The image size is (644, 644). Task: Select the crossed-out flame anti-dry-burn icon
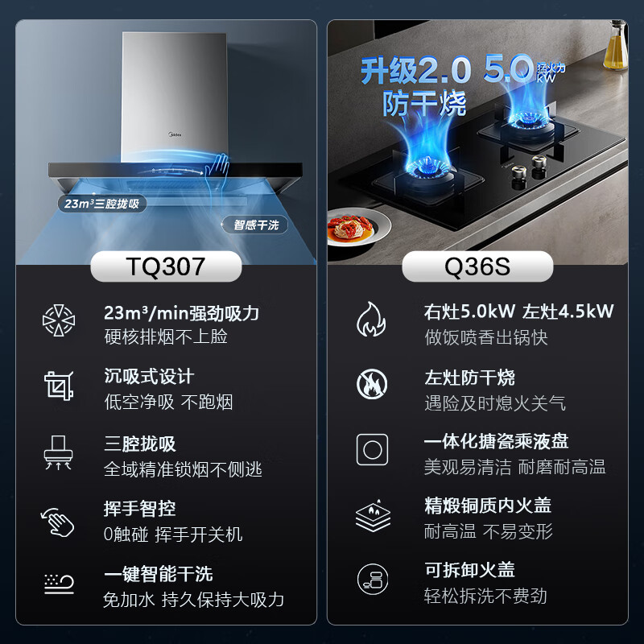(x=372, y=384)
